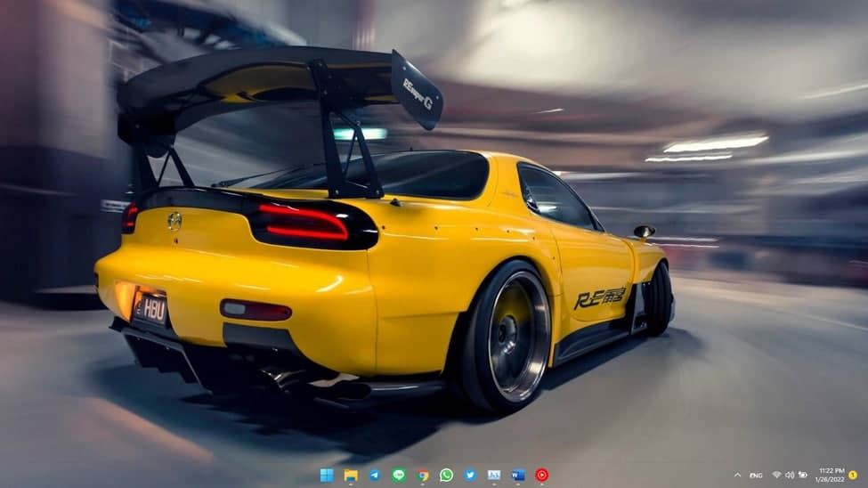Open the yellow notification count badge
This screenshot has height=488, width=868.
(x=853, y=475)
